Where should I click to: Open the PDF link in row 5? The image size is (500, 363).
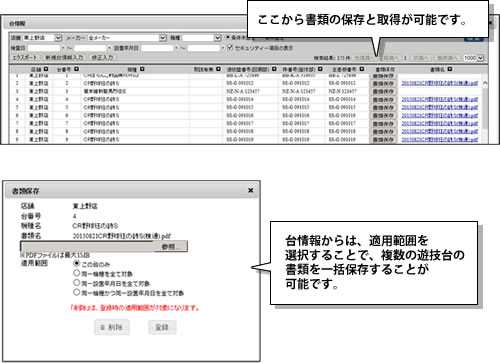coord(440,107)
